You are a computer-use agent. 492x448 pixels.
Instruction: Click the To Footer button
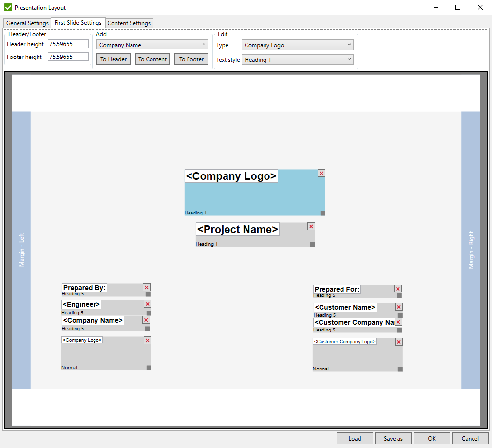[191, 59]
